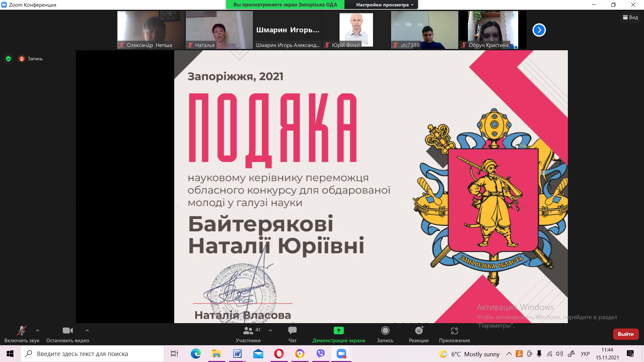Open the Вид layout menu
644x362 pixels.
point(631,17)
